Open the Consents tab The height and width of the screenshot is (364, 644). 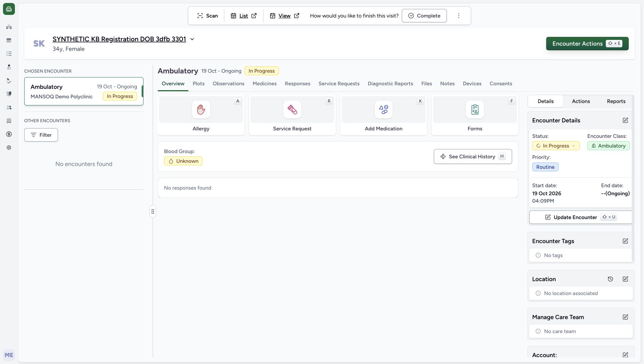(501, 83)
